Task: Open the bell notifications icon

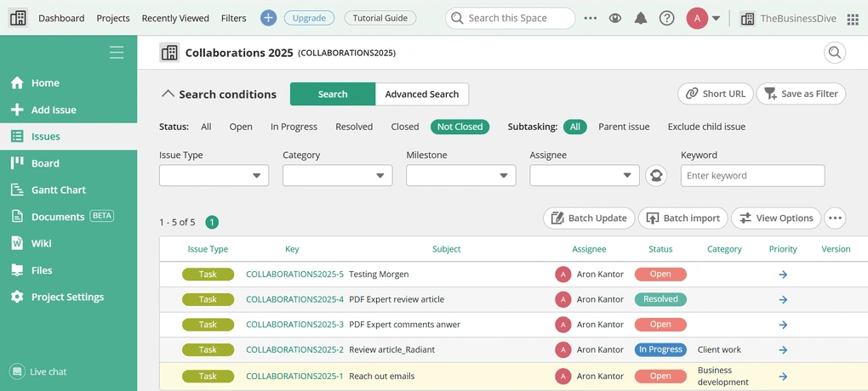Action: [641, 18]
